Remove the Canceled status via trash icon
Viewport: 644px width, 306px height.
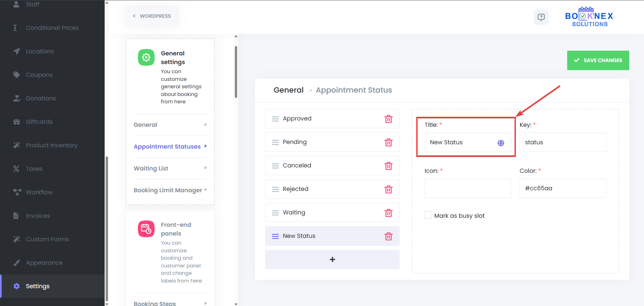point(388,166)
